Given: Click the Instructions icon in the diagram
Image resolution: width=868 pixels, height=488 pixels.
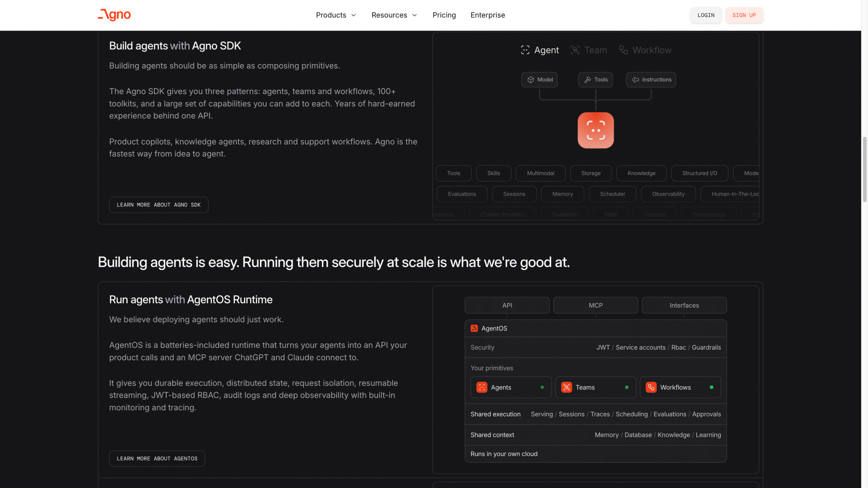Looking at the screenshot, I should coord(636,80).
